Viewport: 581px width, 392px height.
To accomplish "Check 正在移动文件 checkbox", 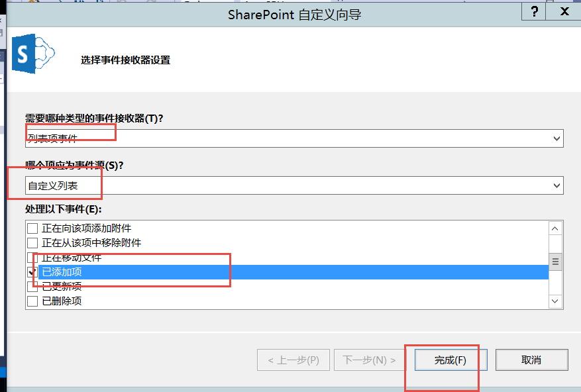I will pos(32,258).
